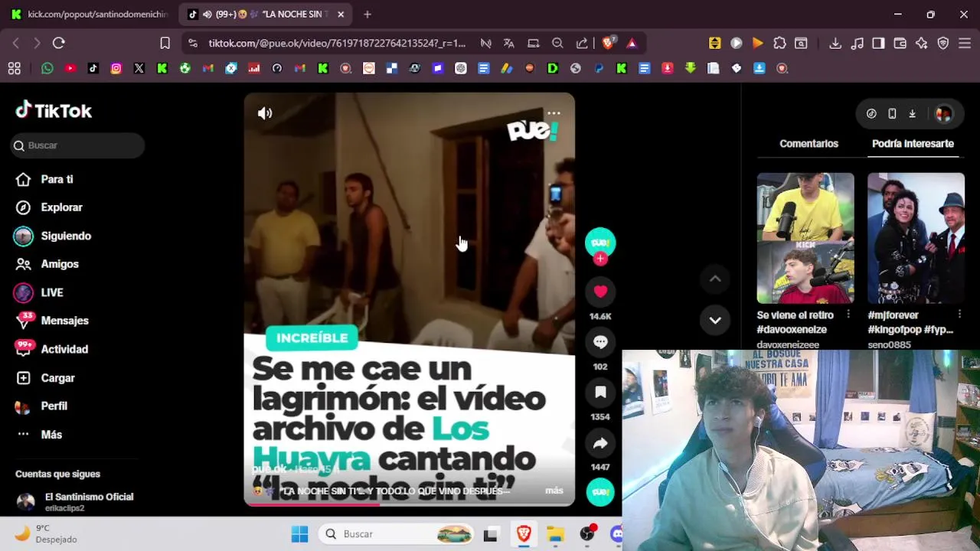Switch to Podría interesarte tab
Image resolution: width=980 pixels, height=551 pixels.
[x=913, y=143]
